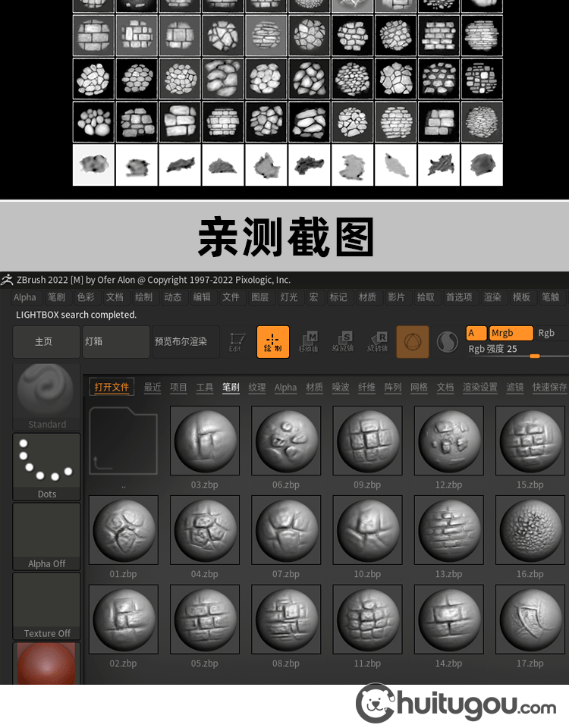
Task: Select the 05.zbp brush thumbnail
Action: (205, 620)
